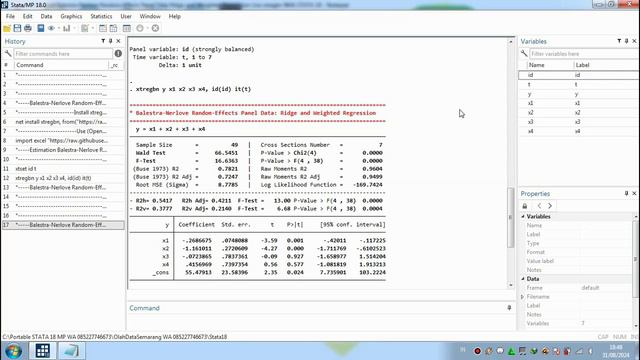Click the Save toolbar icon
The image size is (640, 360).
[x=17, y=28]
